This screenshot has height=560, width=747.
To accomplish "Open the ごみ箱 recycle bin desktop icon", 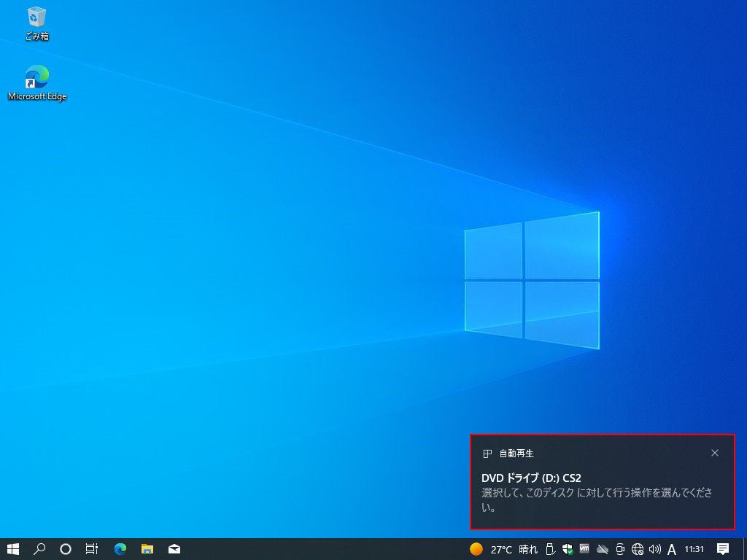I will tap(37, 24).
